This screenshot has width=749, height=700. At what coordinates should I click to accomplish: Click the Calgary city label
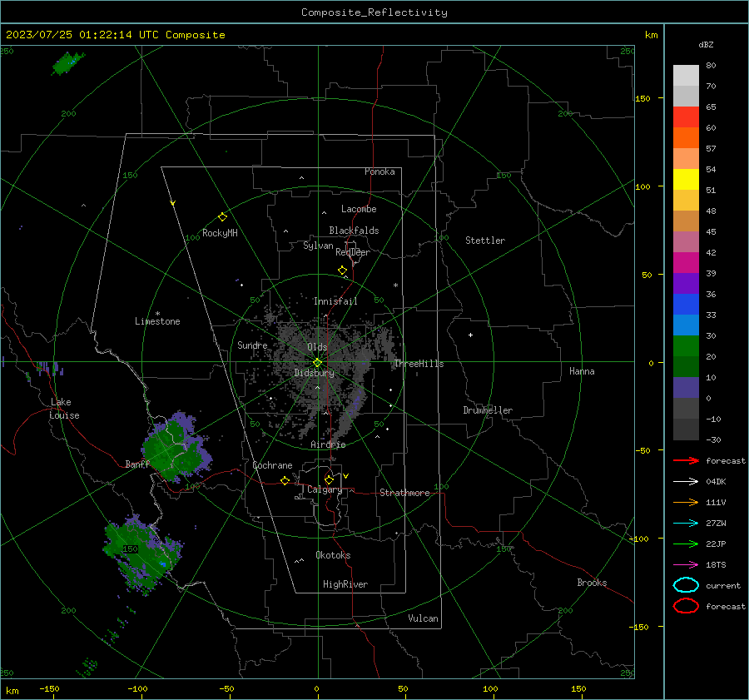point(325,489)
